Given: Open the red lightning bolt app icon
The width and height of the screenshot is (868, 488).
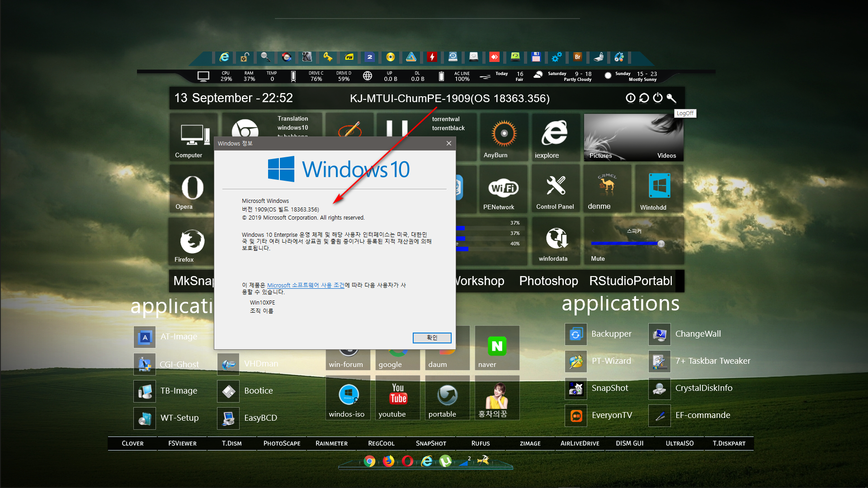Looking at the screenshot, I should click(432, 57).
